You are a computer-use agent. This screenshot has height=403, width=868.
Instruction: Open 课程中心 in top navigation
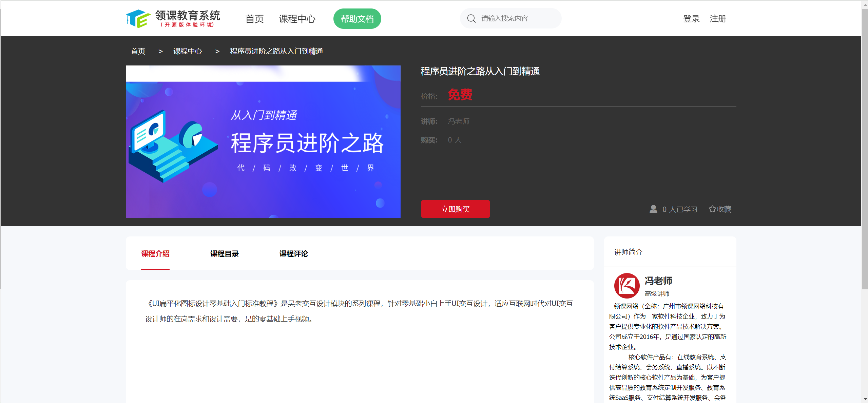[297, 19]
